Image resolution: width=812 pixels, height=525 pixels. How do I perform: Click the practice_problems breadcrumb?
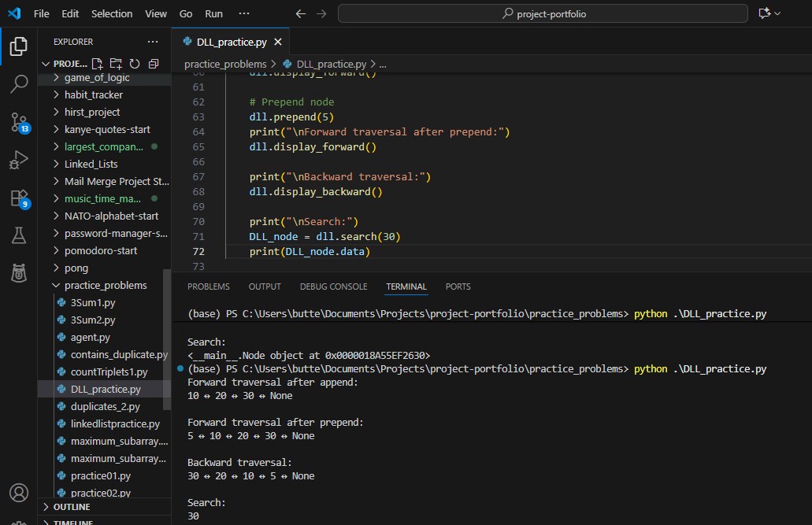[x=225, y=64]
